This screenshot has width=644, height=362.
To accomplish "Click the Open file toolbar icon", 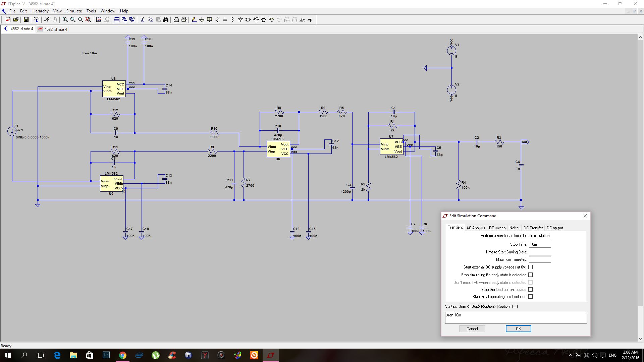I will [16, 20].
